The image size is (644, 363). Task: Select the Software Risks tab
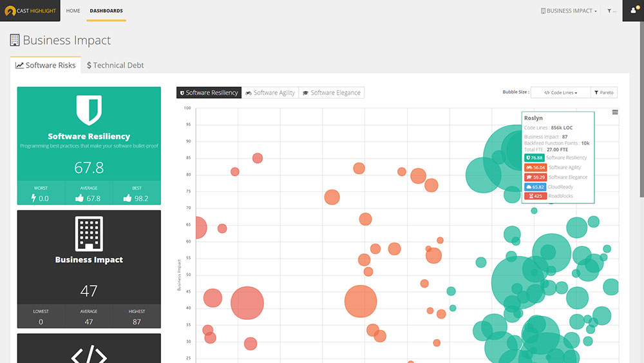coord(46,65)
